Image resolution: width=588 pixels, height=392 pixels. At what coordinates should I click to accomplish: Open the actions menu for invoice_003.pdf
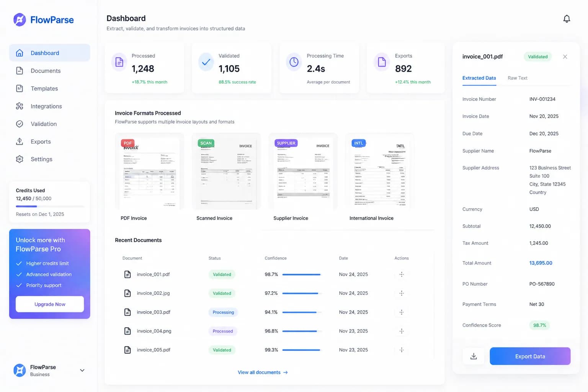tap(402, 312)
